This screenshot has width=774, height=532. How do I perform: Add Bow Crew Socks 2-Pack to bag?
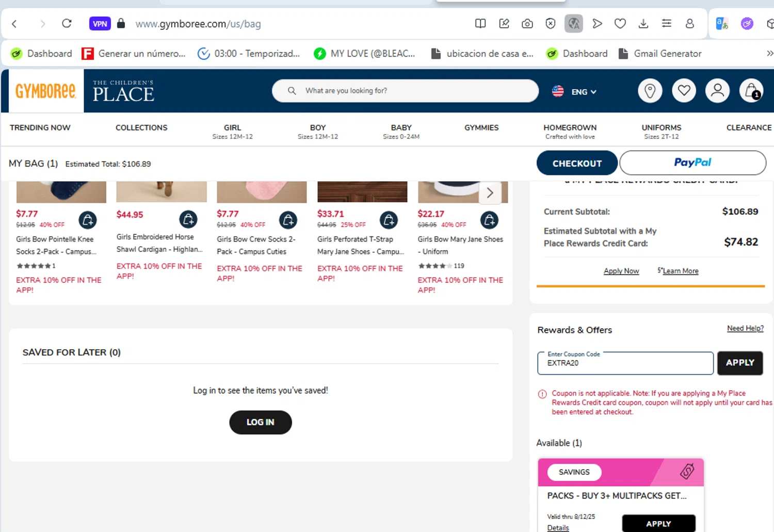[288, 220]
